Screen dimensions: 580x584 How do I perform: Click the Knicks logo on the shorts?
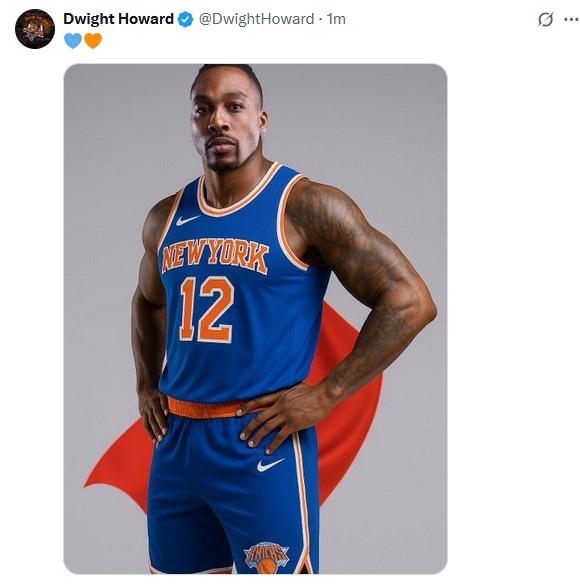point(267,557)
